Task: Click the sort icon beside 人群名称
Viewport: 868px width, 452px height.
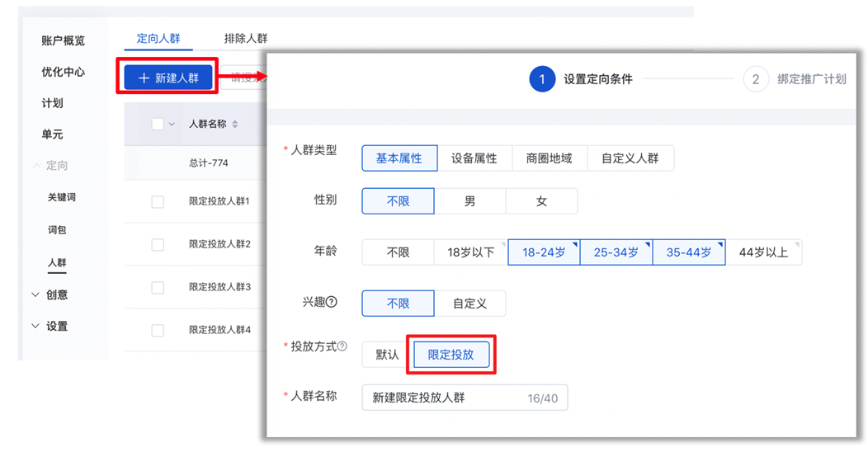Action: [235, 125]
